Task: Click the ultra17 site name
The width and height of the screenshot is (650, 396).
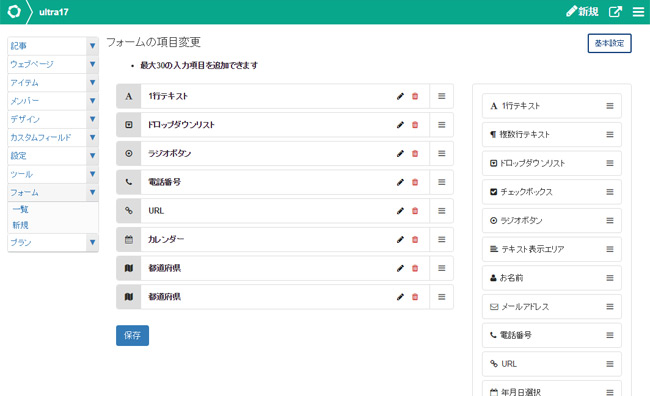Action: (x=53, y=12)
